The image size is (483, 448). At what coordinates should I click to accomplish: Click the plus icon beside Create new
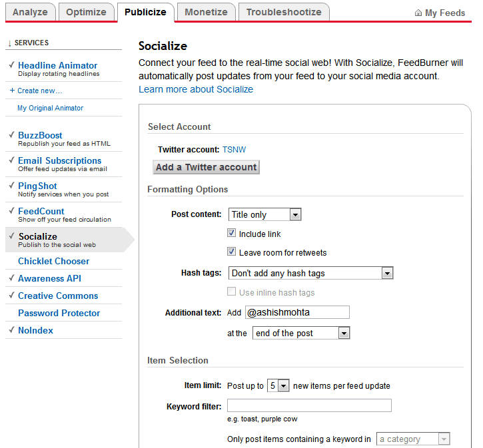point(12,90)
